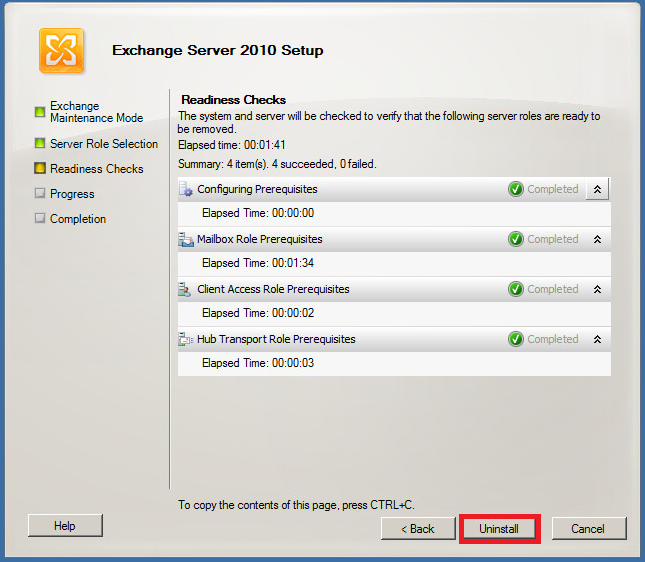Select the Readiness Checks step label

[97, 169]
